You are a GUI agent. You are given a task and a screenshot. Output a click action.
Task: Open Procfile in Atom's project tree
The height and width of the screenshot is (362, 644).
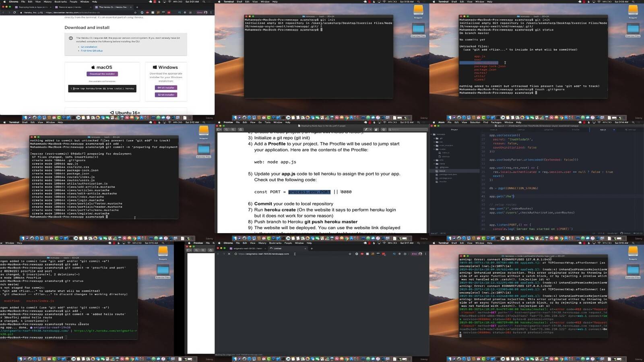pos(442,182)
